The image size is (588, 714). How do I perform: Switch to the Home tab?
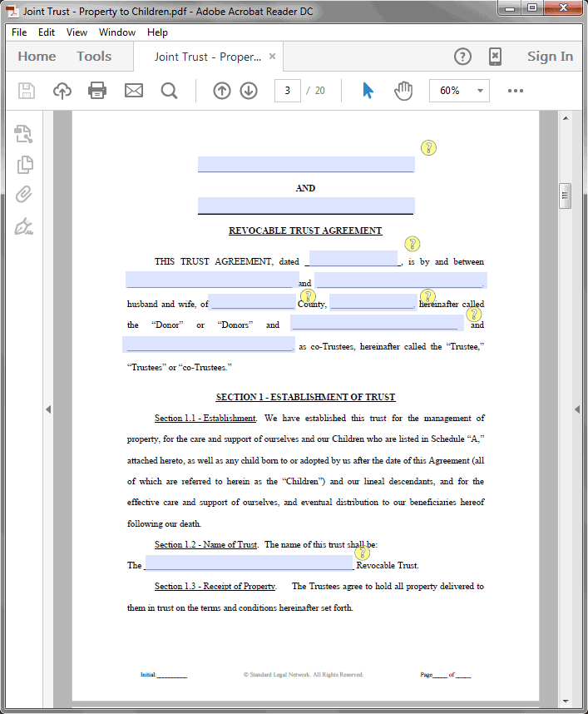click(37, 57)
